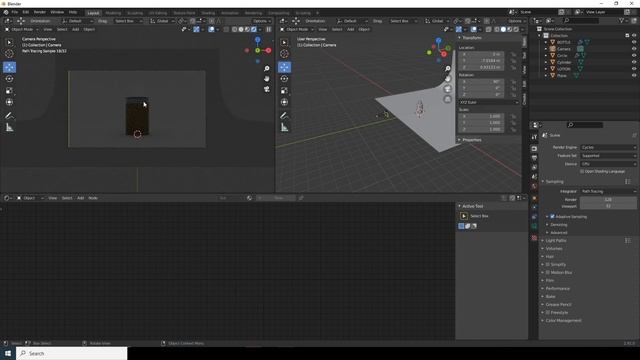
Task: Pick the Measure tool in left viewport
Action: point(9,128)
